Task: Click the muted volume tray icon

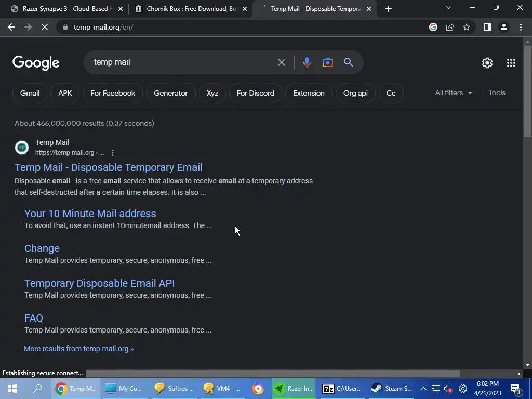Action: [448, 389]
